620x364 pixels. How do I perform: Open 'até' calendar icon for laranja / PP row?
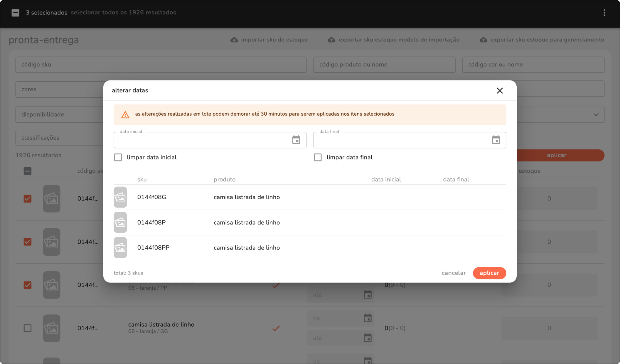[x=368, y=295]
